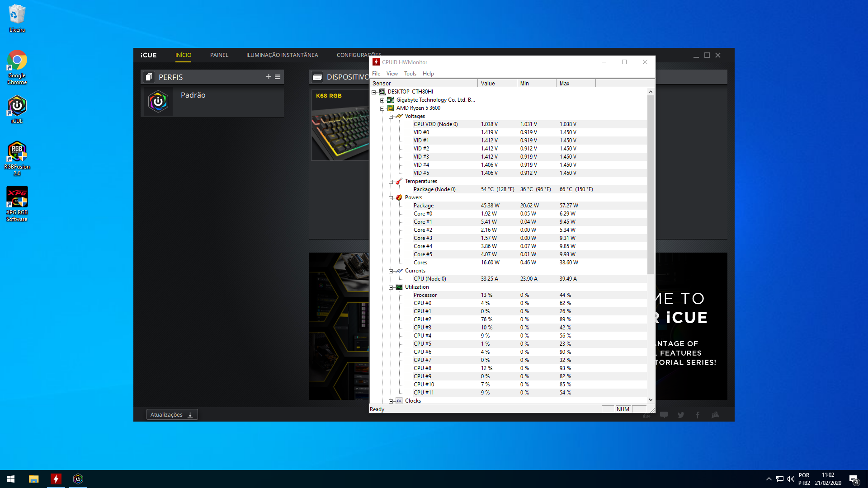The width and height of the screenshot is (868, 488).
Task: Click the Twitter icon in iCUE footer
Action: [x=681, y=415]
